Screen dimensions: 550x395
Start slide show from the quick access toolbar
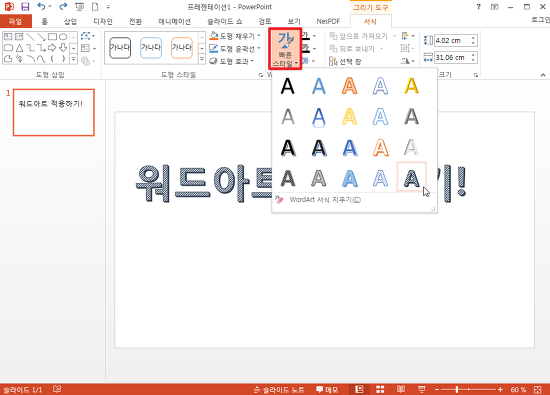80,7
